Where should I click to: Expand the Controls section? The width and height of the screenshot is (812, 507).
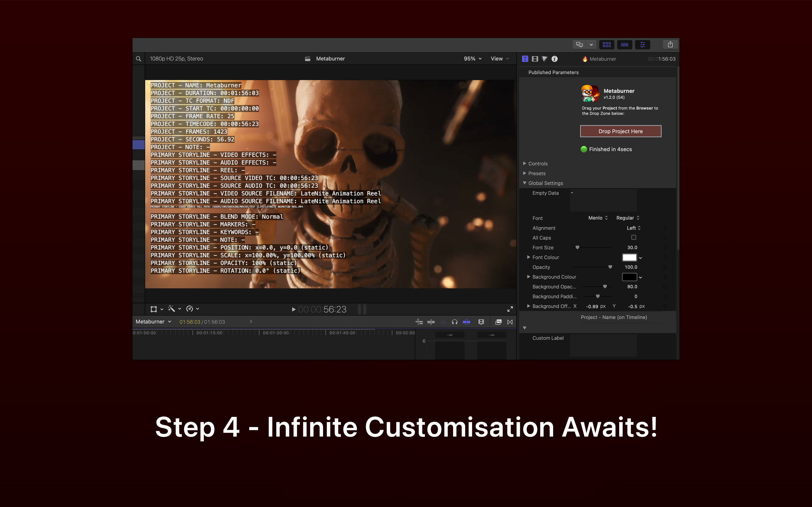524,164
